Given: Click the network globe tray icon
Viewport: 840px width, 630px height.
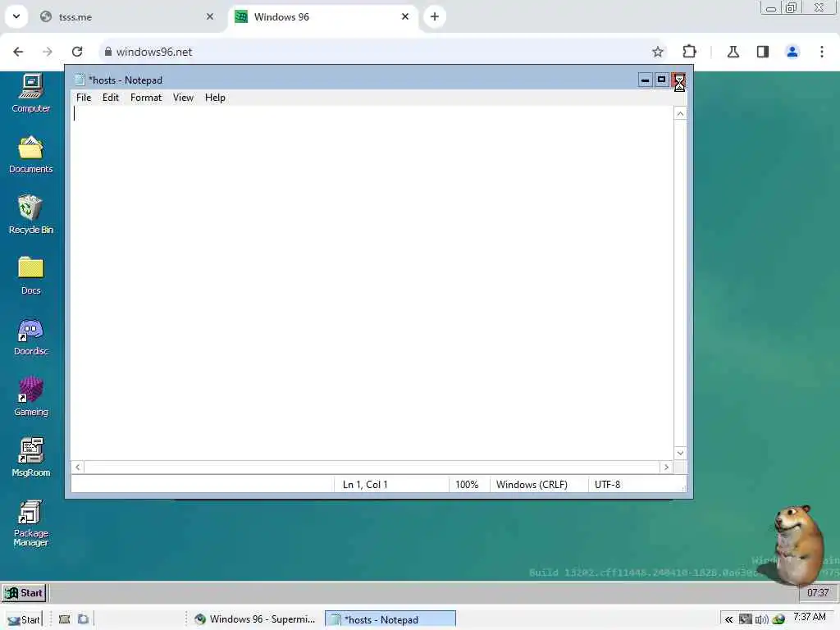Looking at the screenshot, I should [x=778, y=620].
